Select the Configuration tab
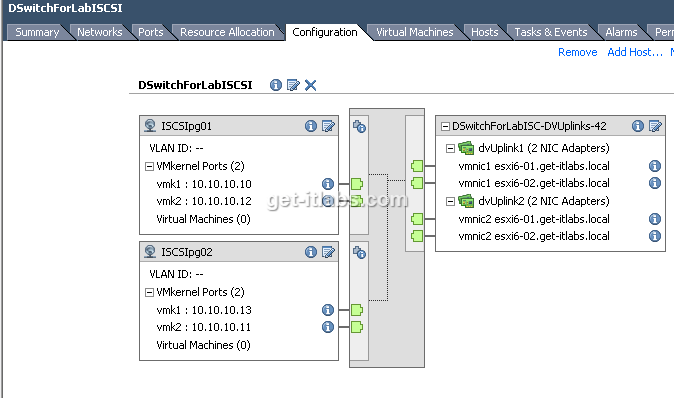The width and height of the screenshot is (674, 398). [325, 32]
